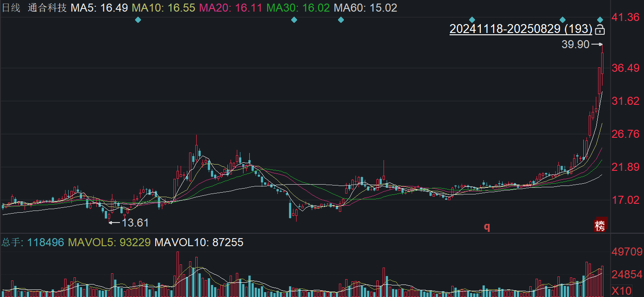
Task: Click the MAVOL5: 93229 indicator label
Action: tap(109, 243)
